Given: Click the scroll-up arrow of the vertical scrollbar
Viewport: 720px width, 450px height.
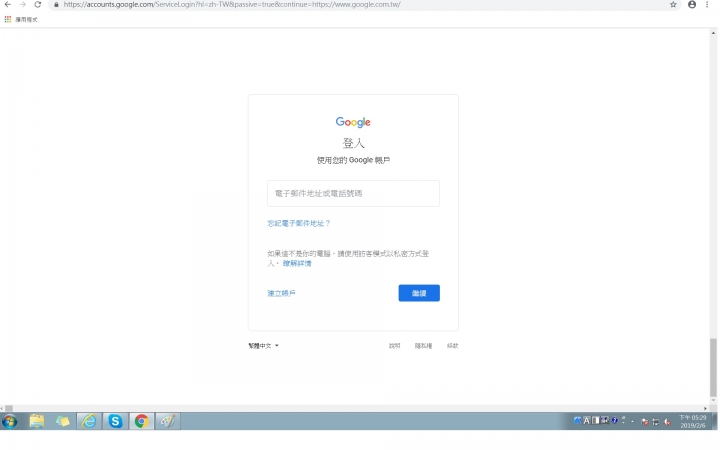Looking at the screenshot, I should (x=713, y=33).
